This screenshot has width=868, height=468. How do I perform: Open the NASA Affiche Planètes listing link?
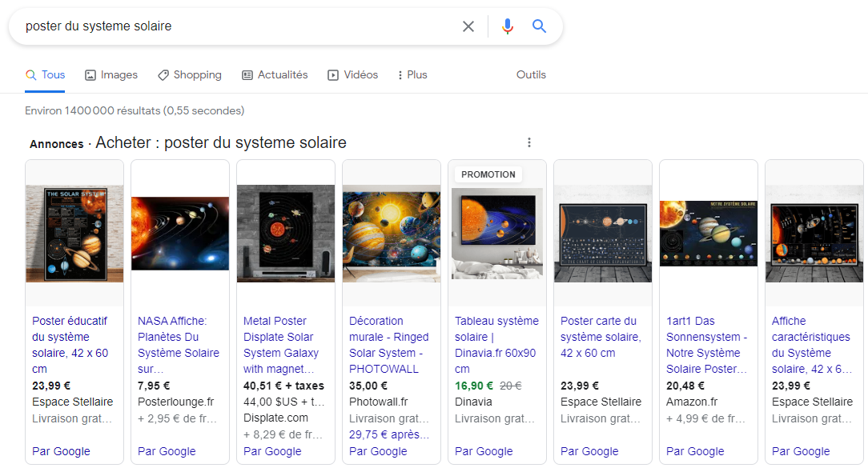coord(178,344)
